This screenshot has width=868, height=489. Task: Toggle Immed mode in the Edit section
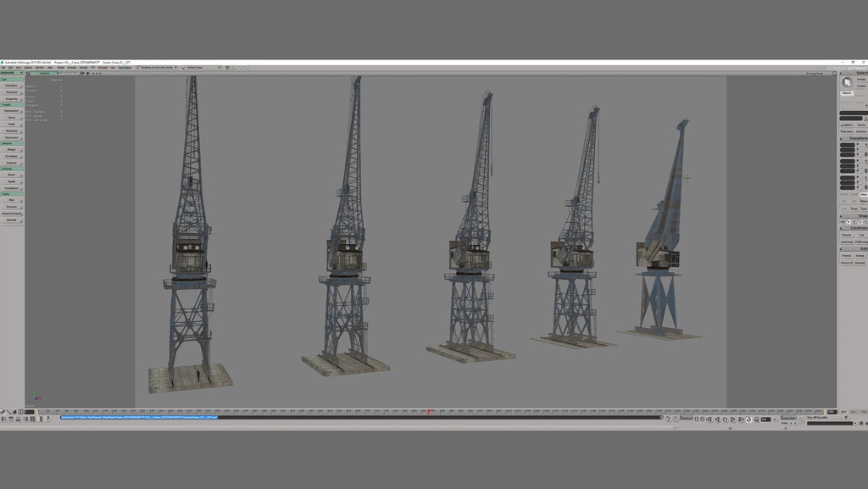point(859,263)
